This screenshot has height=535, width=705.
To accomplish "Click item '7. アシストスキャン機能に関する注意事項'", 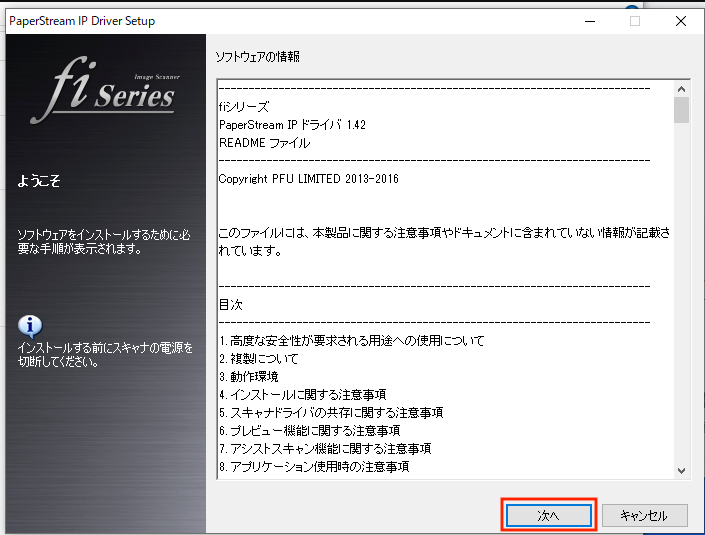I will coord(325,449).
